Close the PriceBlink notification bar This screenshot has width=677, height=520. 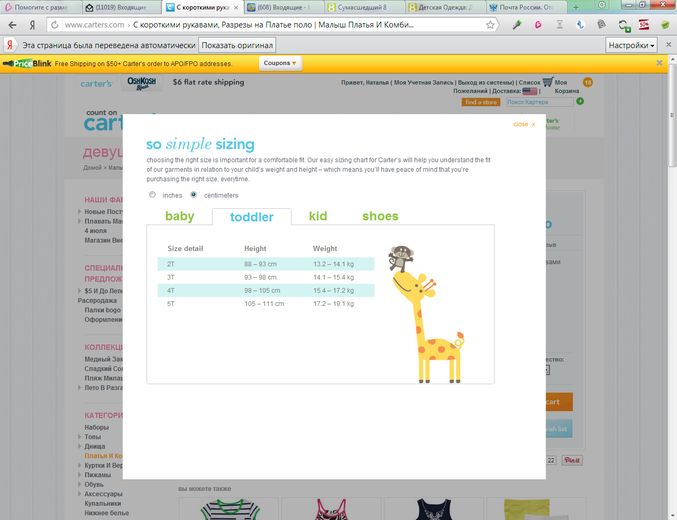coord(660,63)
